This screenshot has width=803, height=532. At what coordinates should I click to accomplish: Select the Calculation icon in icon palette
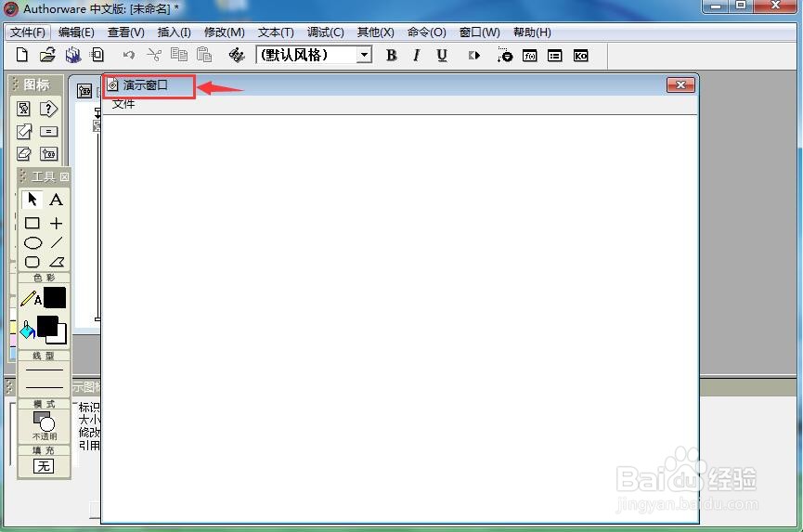(48, 132)
